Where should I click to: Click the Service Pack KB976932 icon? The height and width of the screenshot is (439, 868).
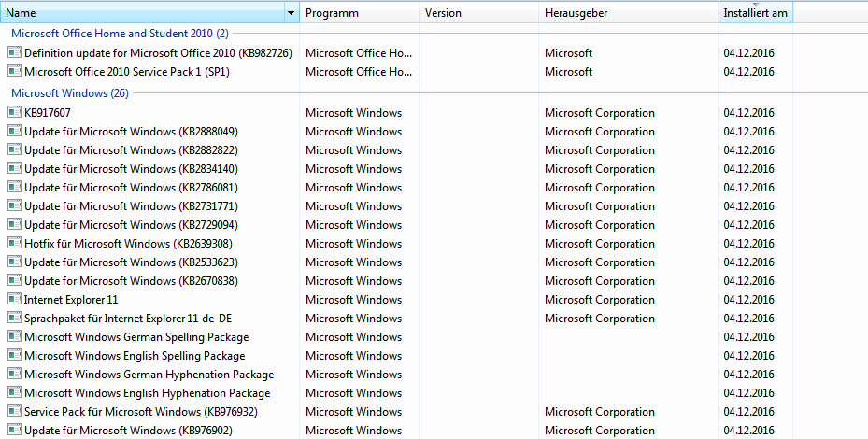point(15,411)
